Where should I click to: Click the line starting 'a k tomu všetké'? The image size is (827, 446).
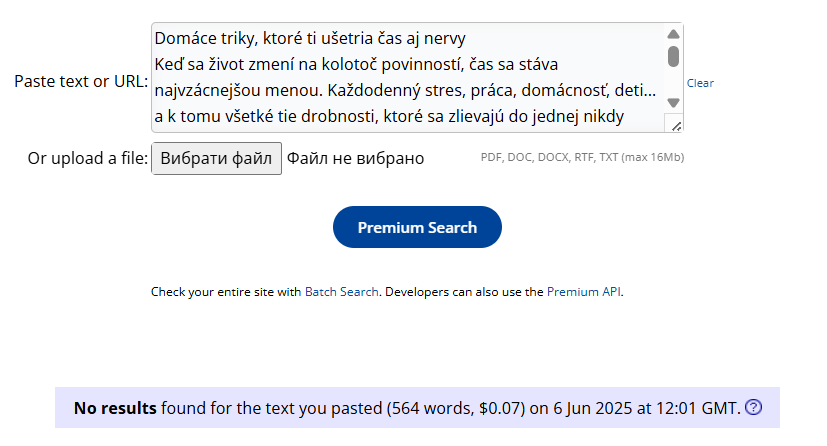389,116
